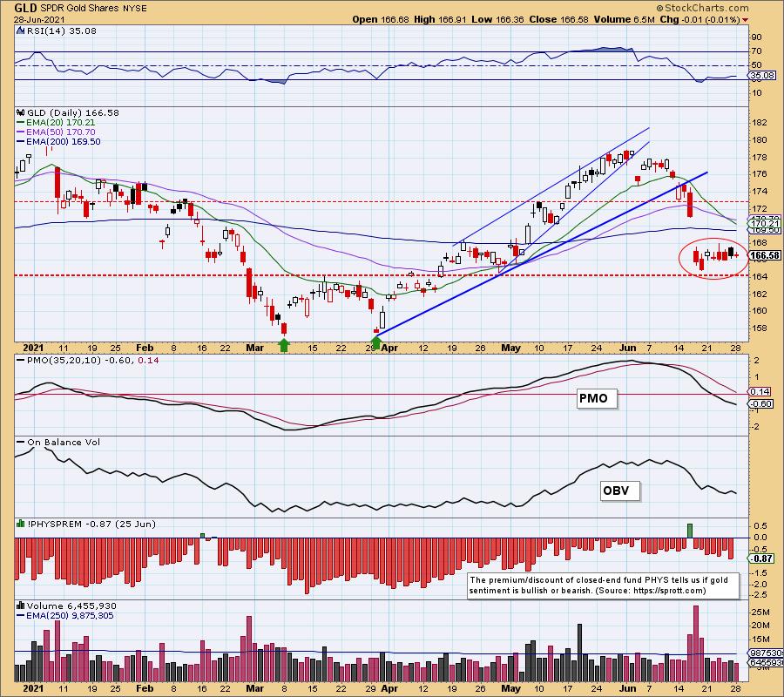784x697 pixels.
Task: Click the 25M label on volume axis
Action: click(760, 612)
